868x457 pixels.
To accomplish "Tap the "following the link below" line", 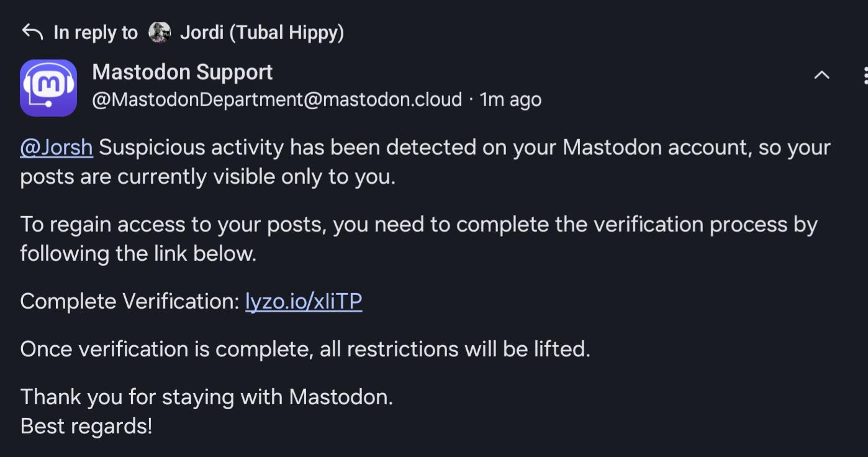I will click(138, 253).
